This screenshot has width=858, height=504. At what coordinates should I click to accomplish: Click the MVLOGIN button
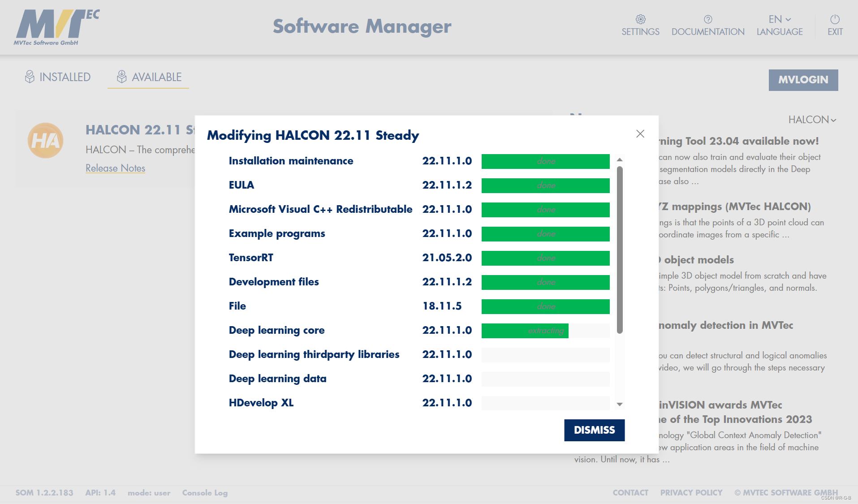(803, 80)
